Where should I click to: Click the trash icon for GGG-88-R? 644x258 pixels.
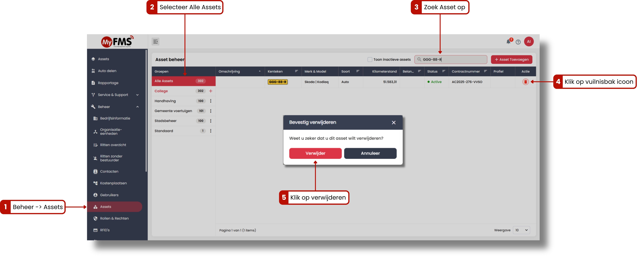point(525,82)
